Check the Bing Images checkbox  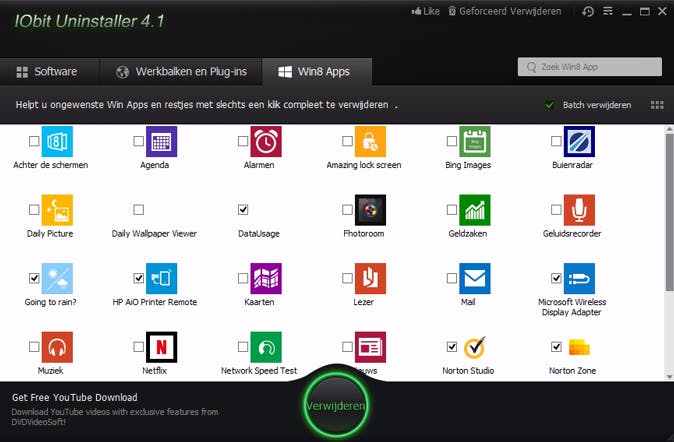click(x=452, y=141)
